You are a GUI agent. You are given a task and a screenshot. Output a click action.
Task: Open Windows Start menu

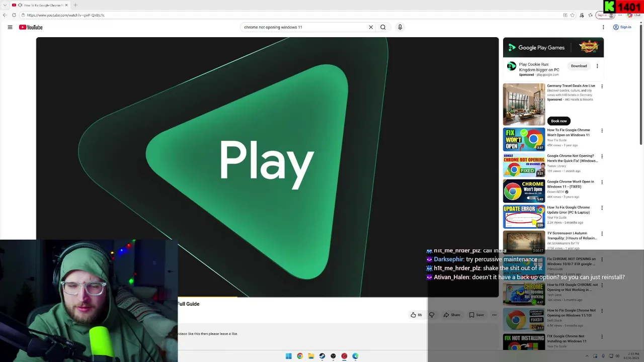point(289,356)
